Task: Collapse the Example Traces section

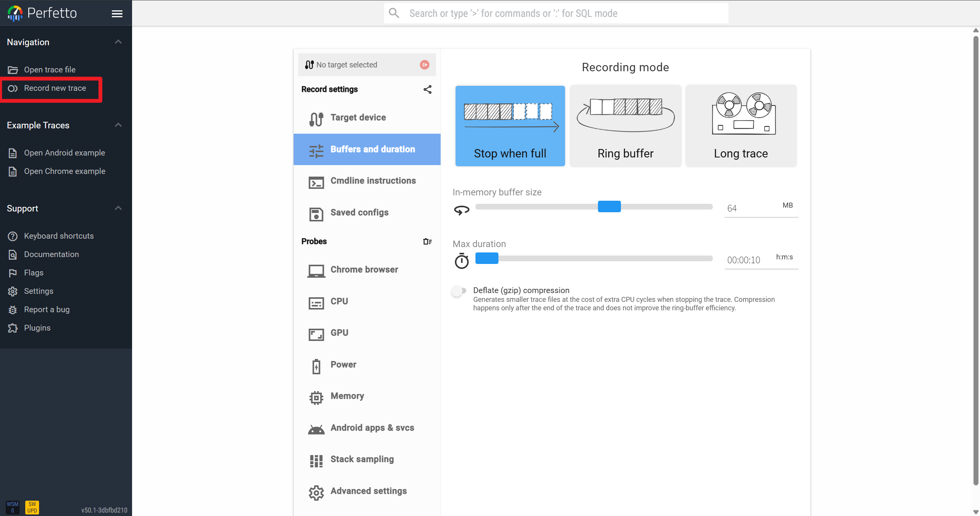Action: click(118, 125)
